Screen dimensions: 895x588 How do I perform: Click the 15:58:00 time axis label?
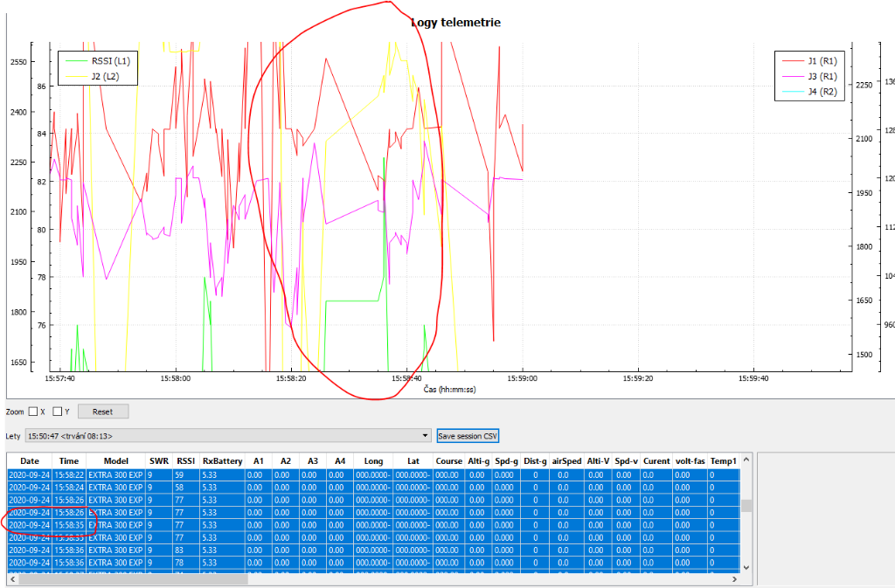[175, 378]
